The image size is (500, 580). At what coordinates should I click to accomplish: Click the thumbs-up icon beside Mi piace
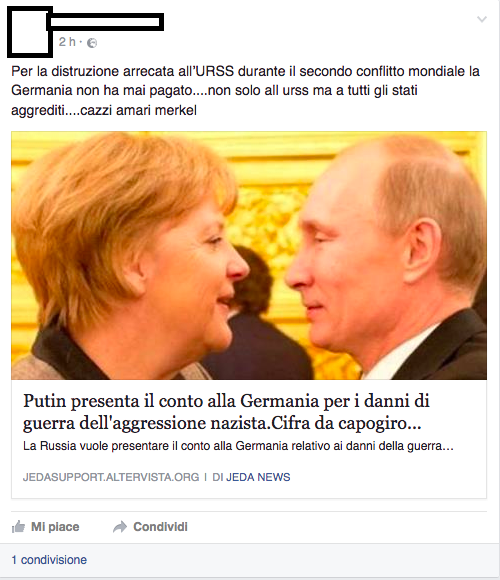[18, 526]
